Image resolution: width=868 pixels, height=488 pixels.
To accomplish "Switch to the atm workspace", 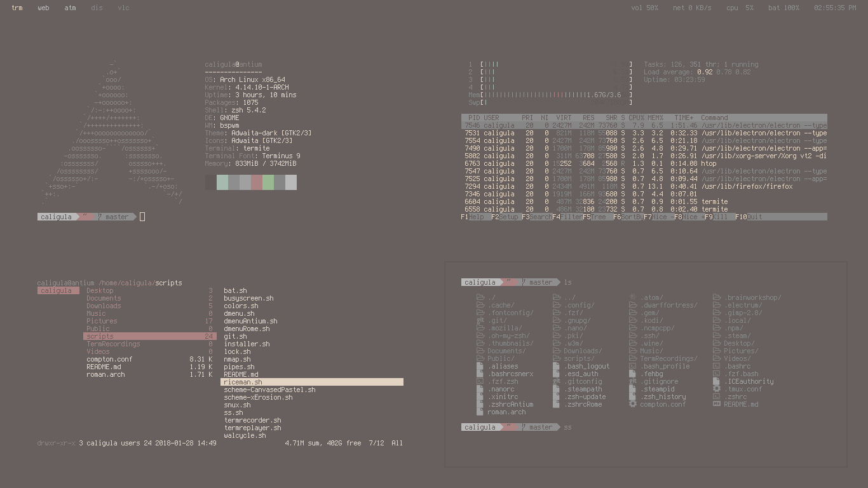I will point(70,8).
